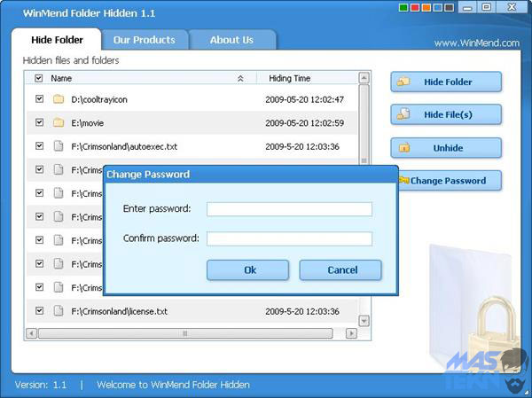Pick the blue color theme swatch

click(x=438, y=7)
